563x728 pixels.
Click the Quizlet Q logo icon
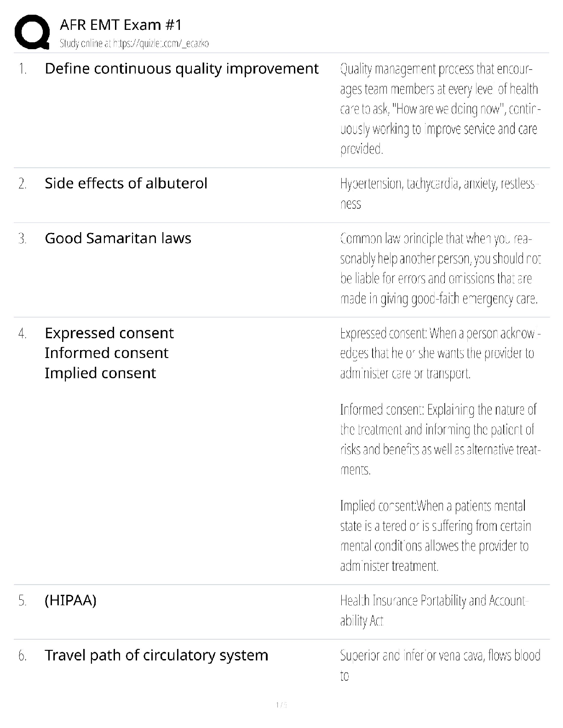[32, 32]
